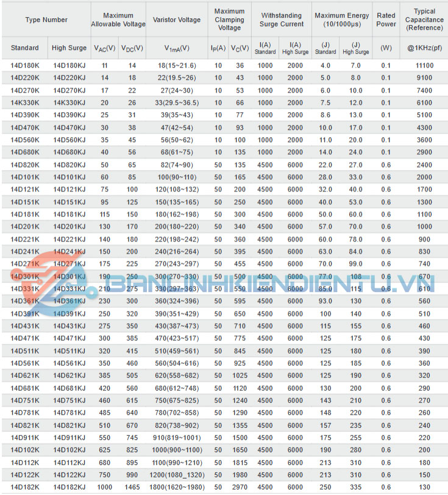Select the Varistor Voltage header
This screenshot has width=448, height=495.
[177, 20]
